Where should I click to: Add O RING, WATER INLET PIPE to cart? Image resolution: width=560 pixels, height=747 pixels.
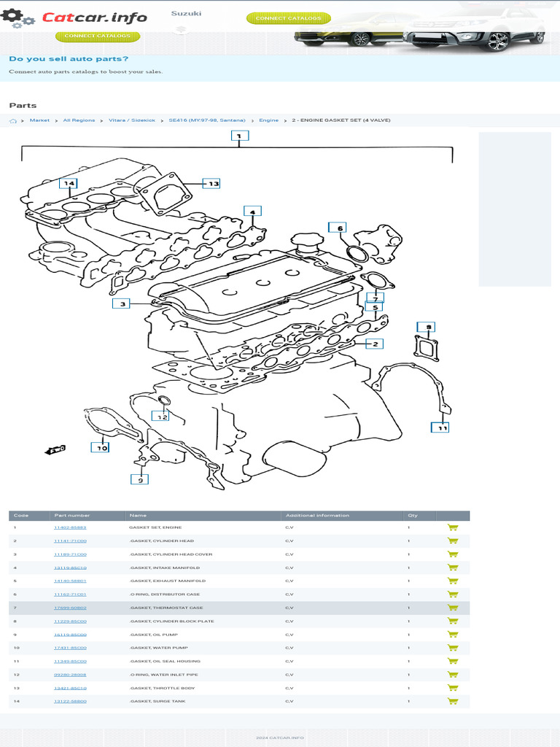point(452,675)
